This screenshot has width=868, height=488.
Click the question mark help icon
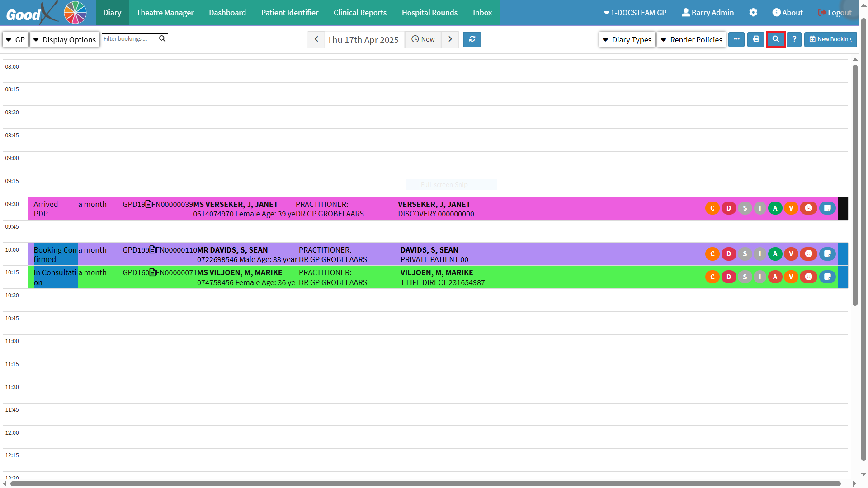[x=794, y=39]
